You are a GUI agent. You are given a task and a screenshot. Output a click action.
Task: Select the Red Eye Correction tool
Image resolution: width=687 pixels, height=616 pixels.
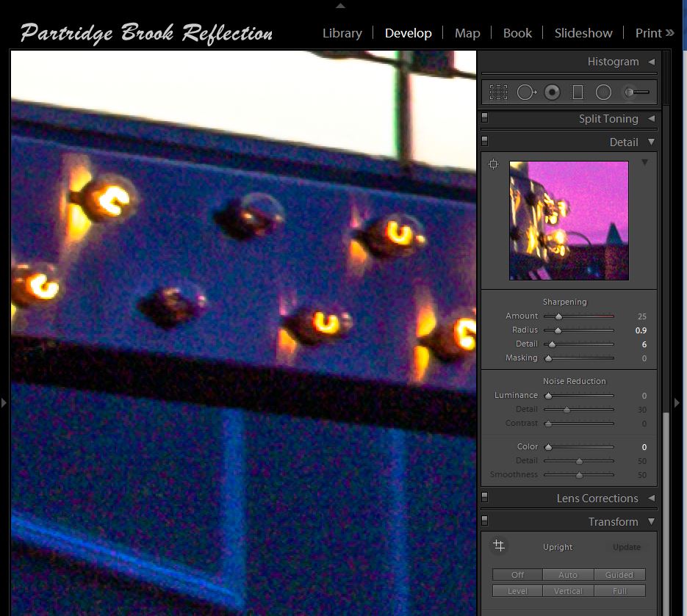[x=553, y=92]
